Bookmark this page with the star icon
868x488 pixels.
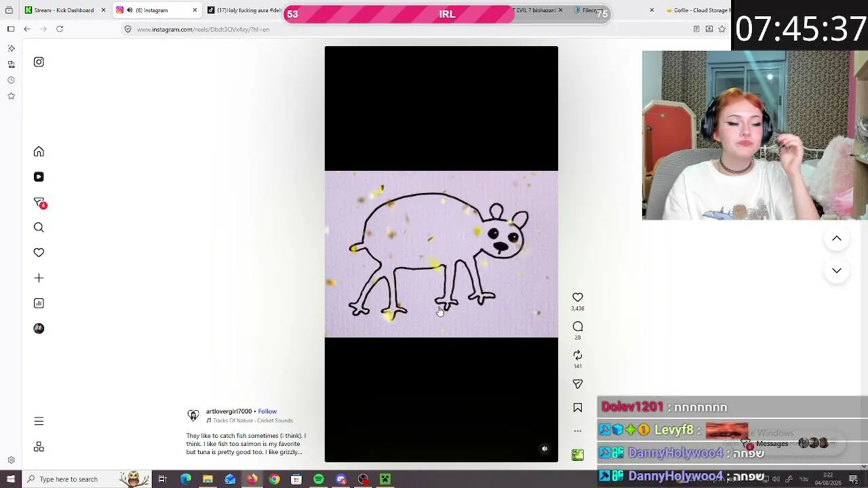pyautogui.click(x=722, y=29)
